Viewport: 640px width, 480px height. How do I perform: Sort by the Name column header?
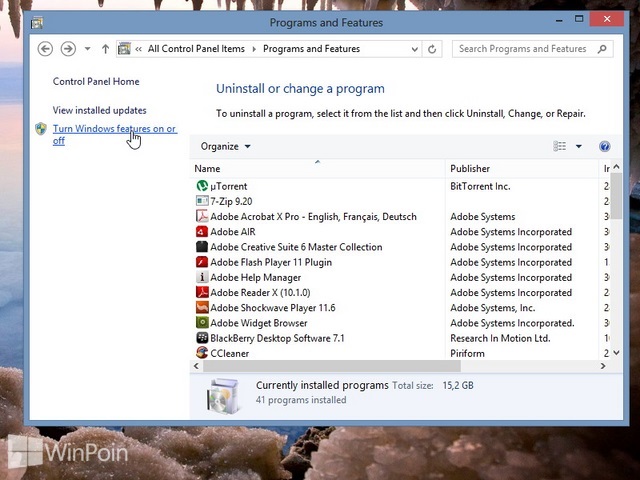(318, 169)
